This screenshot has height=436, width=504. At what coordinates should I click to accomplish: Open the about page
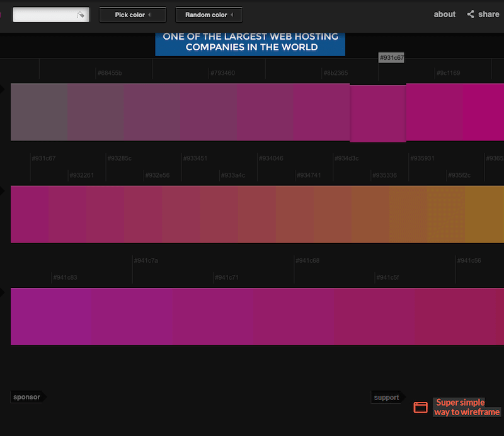click(444, 14)
